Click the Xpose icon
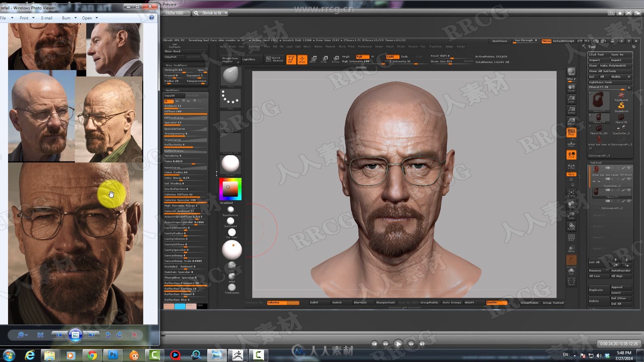This screenshot has height=362, width=644. click(x=571, y=282)
